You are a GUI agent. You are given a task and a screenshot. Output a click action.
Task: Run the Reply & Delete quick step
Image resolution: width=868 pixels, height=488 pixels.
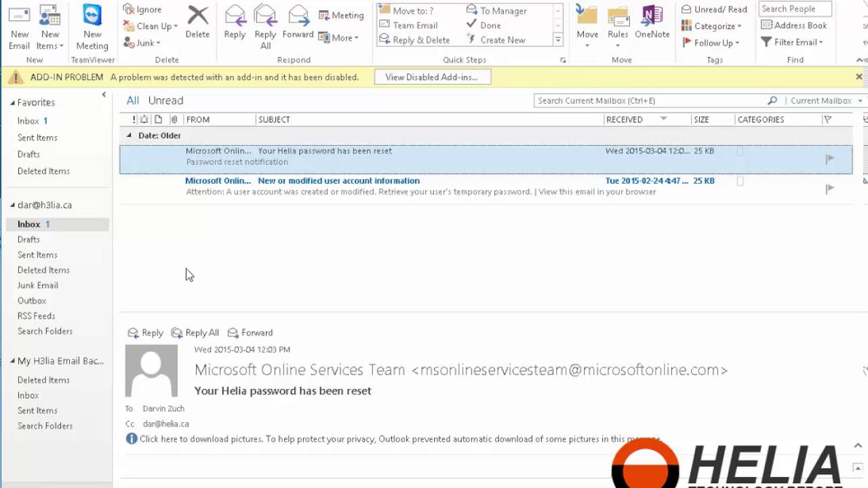tap(415, 40)
